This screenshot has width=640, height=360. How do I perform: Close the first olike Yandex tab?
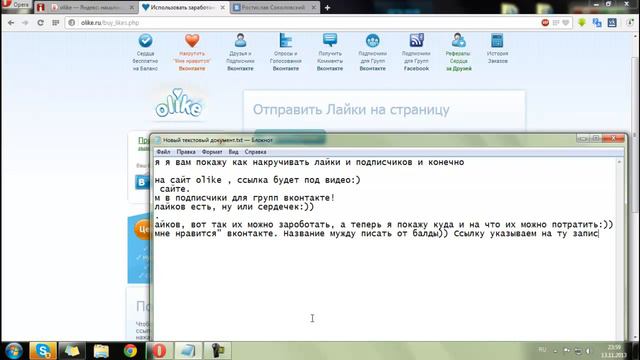click(x=131, y=8)
